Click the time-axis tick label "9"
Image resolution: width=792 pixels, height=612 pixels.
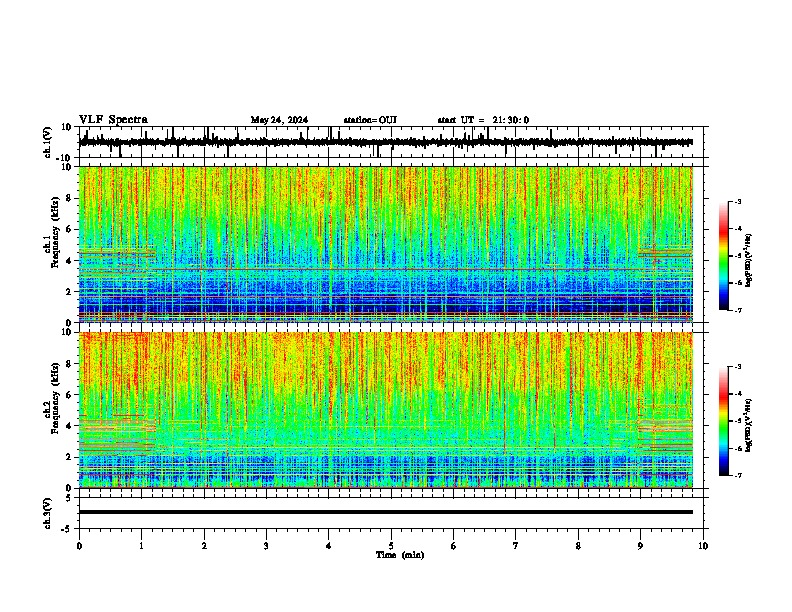640,546
